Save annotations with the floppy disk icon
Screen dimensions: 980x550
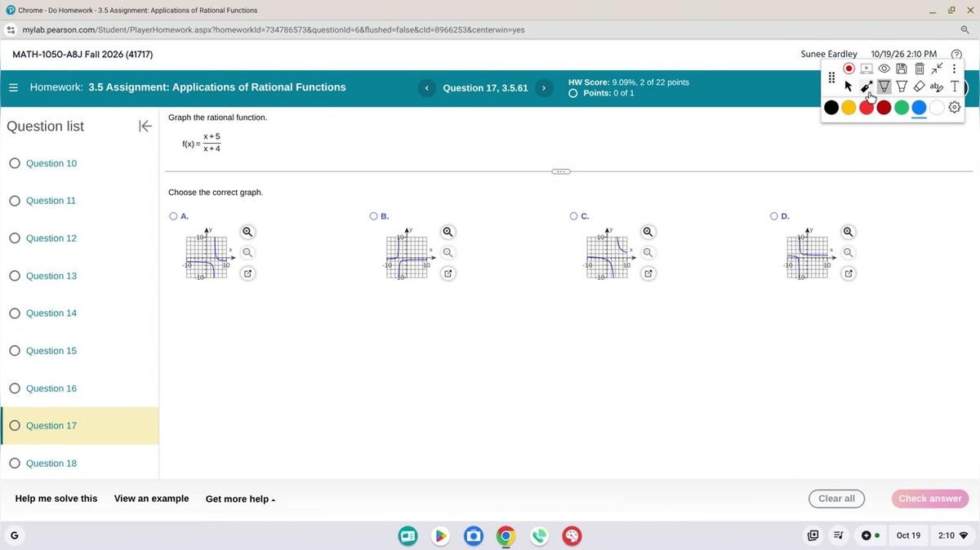point(902,69)
